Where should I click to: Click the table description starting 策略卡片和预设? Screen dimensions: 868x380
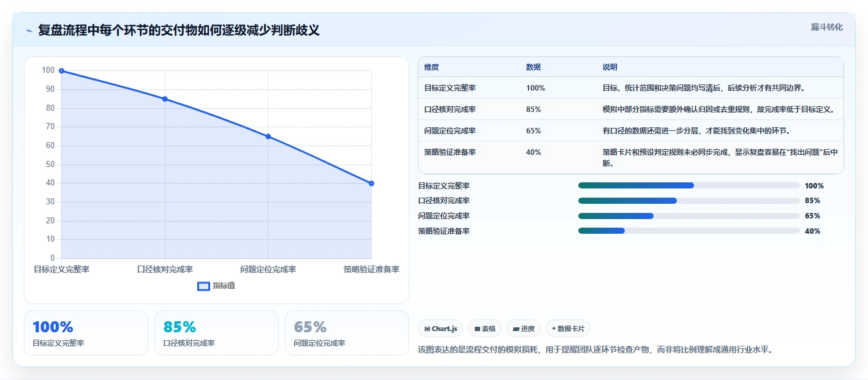720,158
